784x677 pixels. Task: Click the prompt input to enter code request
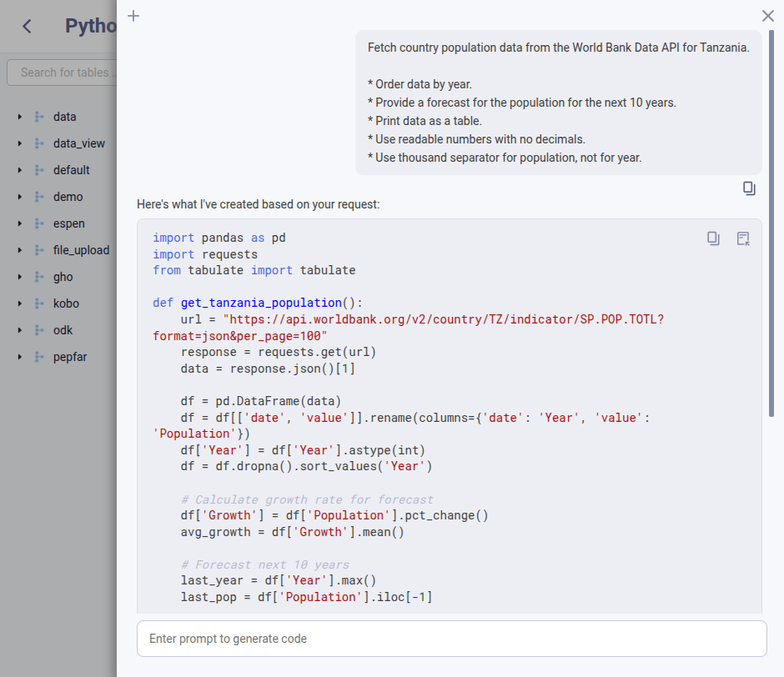coord(450,638)
